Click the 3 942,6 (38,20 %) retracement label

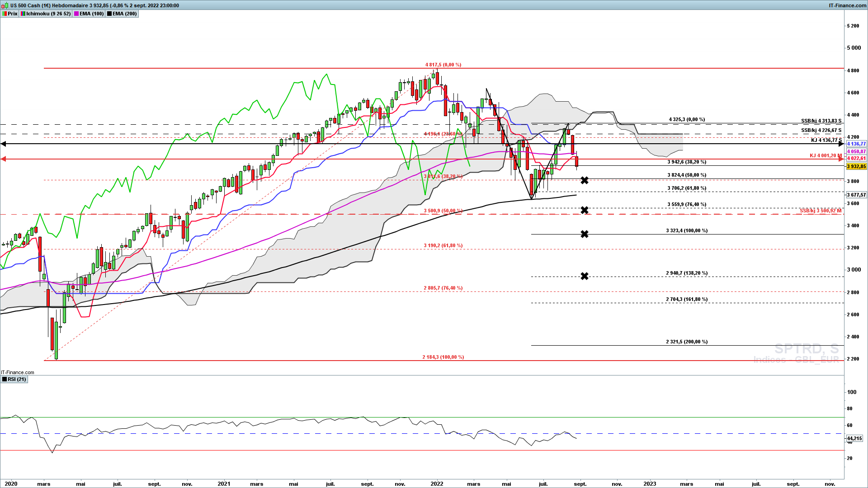coord(687,162)
